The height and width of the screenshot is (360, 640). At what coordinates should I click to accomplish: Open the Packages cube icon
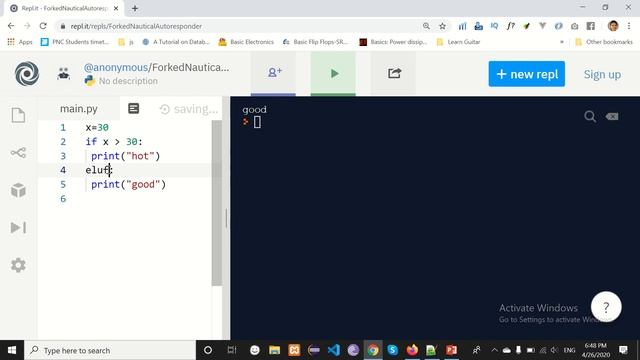18,190
